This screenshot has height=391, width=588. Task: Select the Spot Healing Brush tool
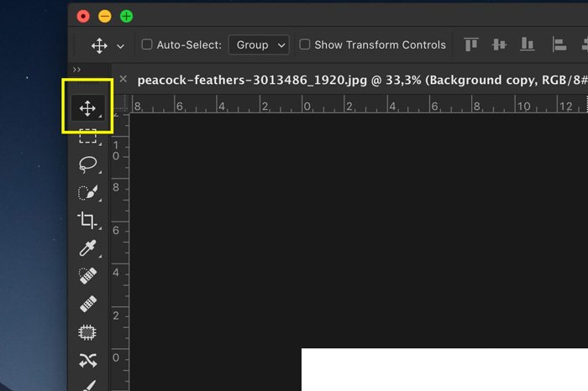pos(87,276)
